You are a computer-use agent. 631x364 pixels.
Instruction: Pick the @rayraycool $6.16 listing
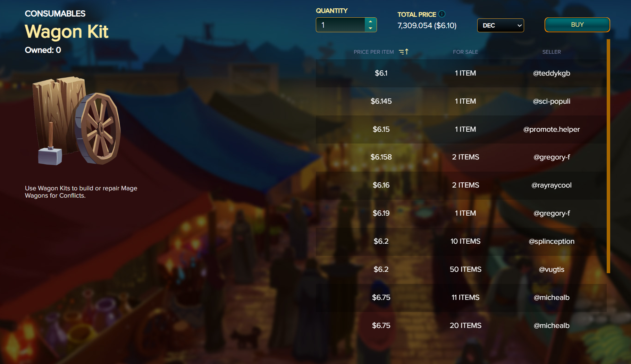(461, 185)
